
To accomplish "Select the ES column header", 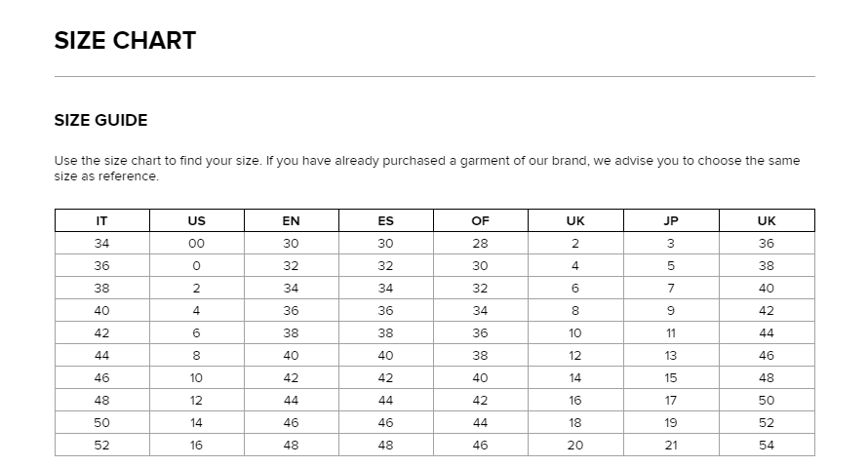I will pyautogui.click(x=386, y=220).
